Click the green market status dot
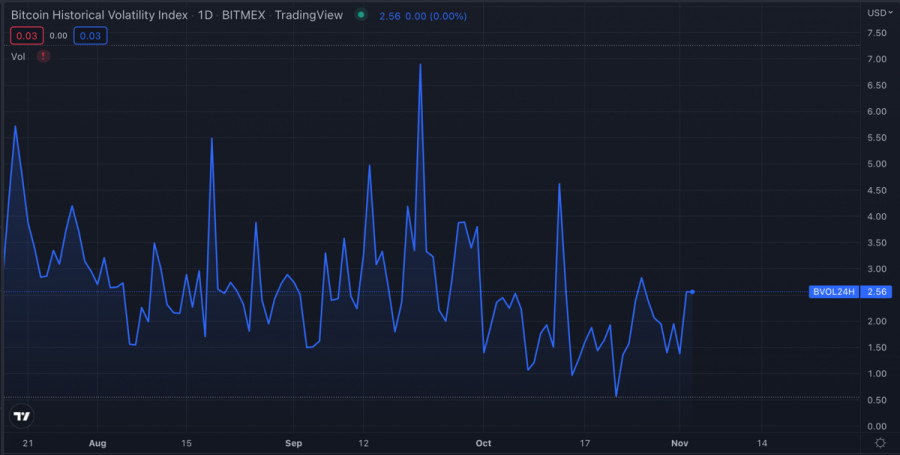The width and height of the screenshot is (900, 455). pos(360,15)
